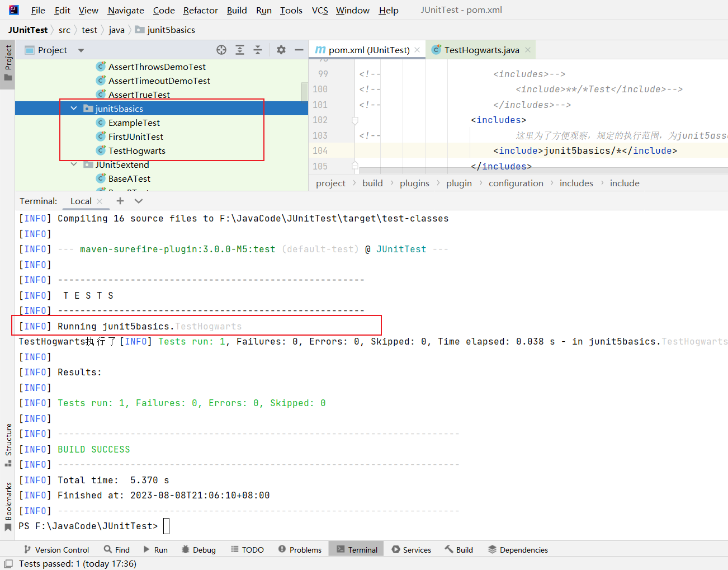728x570 pixels.
Task: Open the Version Control tool window
Action: click(56, 550)
